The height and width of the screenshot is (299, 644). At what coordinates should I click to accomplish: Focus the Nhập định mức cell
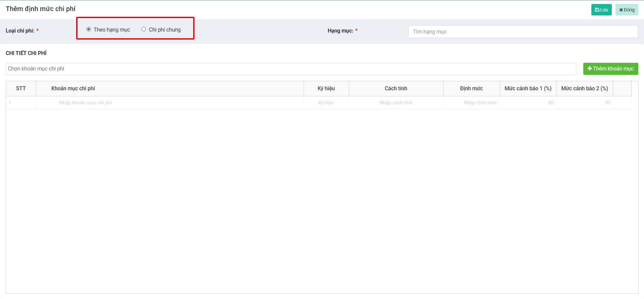(x=471, y=103)
